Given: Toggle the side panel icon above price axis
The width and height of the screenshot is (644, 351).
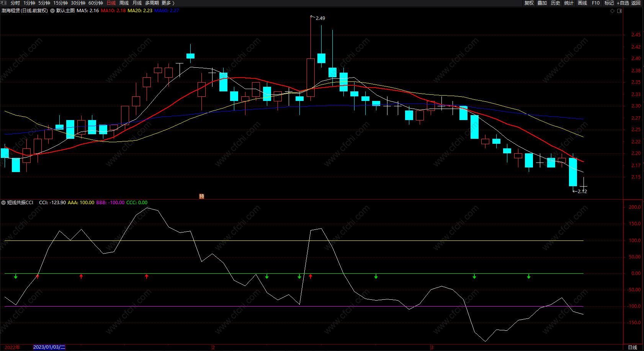Looking at the screenshot, I should point(619,11).
